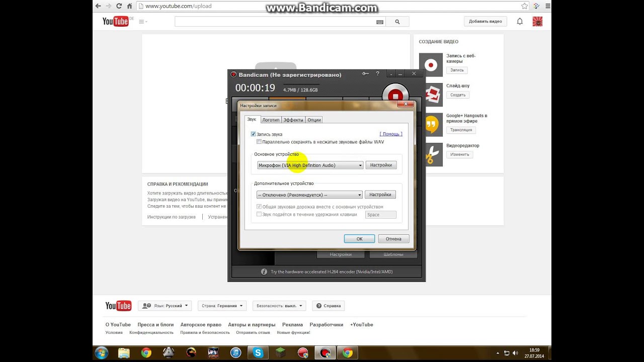Click the browser home icon
This screenshot has width=644, height=362.
point(130,6)
